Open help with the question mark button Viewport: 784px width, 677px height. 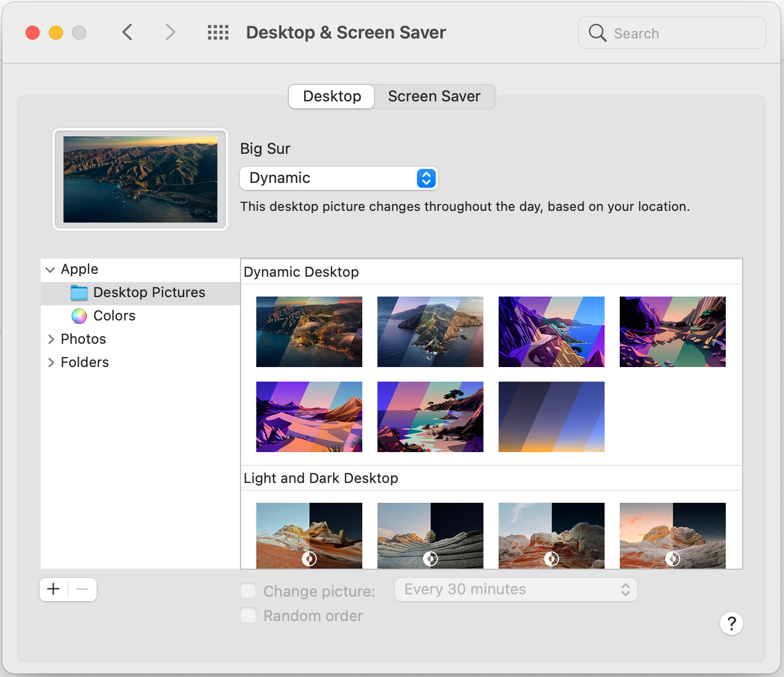coord(732,623)
